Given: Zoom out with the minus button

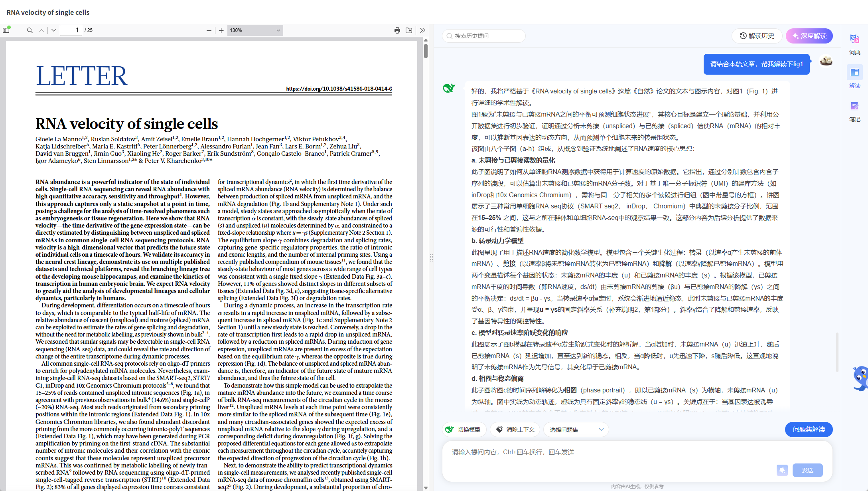Looking at the screenshot, I should 209,30.
